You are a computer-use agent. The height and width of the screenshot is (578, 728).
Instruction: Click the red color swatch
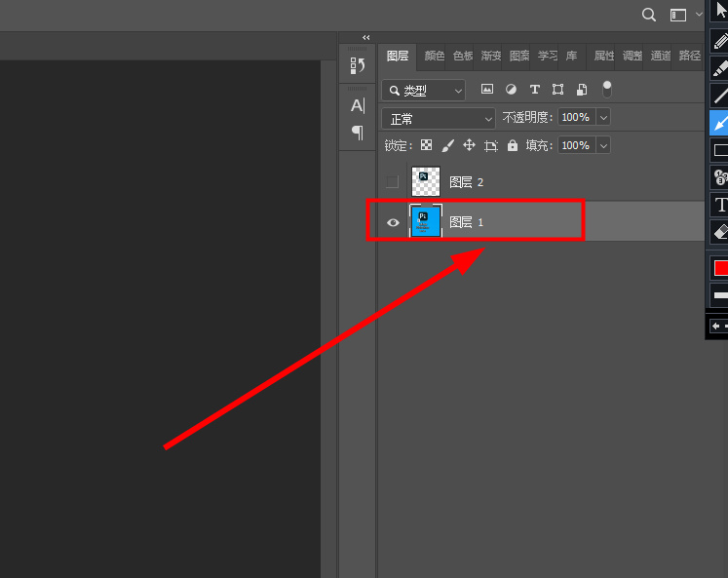click(720, 267)
